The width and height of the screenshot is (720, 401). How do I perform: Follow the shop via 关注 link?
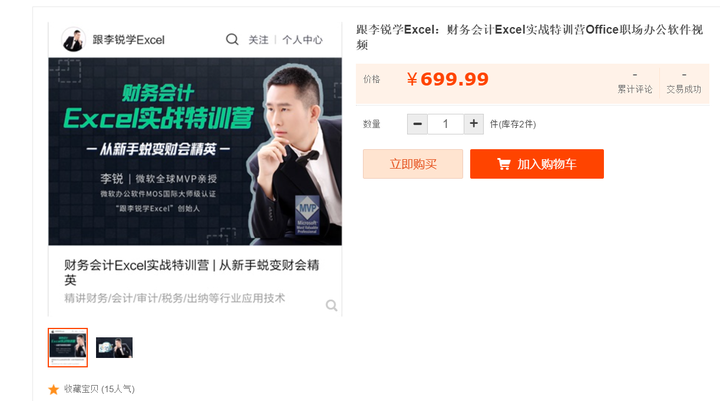259,40
